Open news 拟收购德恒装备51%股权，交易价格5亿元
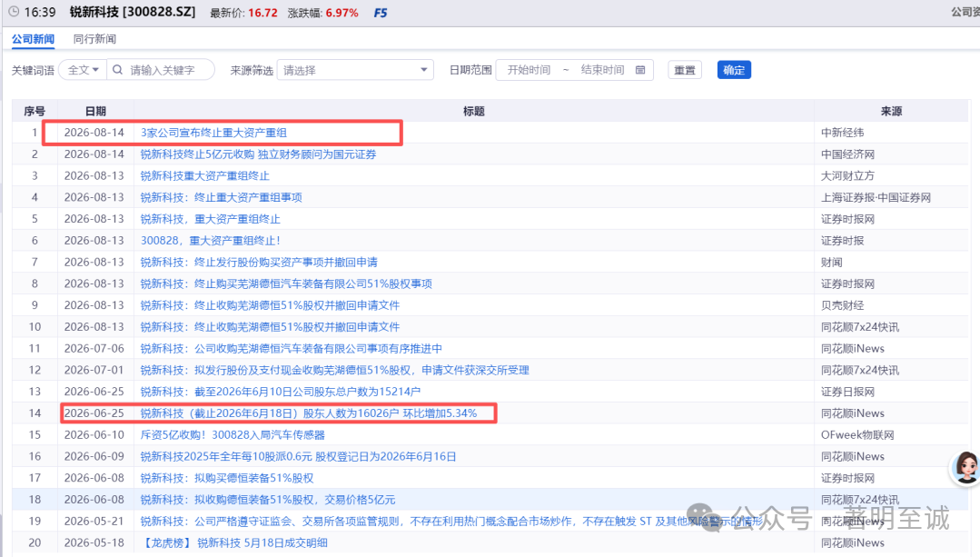Viewport: 980px width, 557px height. (268, 500)
